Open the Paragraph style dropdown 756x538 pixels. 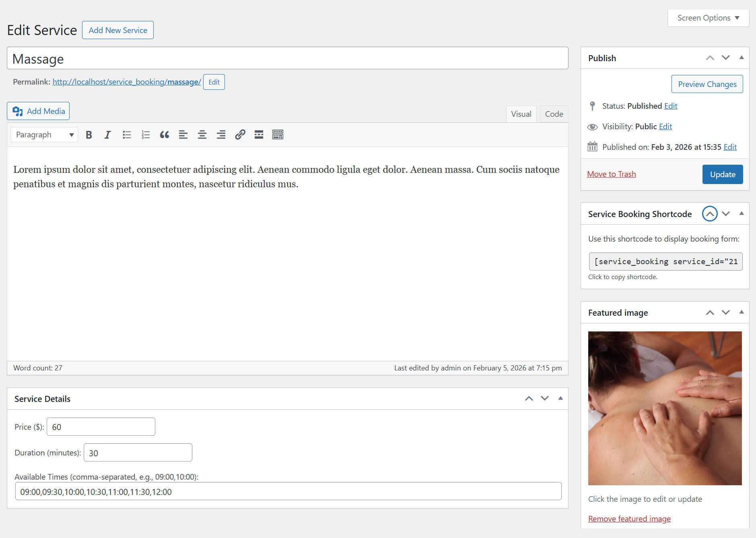(43, 134)
